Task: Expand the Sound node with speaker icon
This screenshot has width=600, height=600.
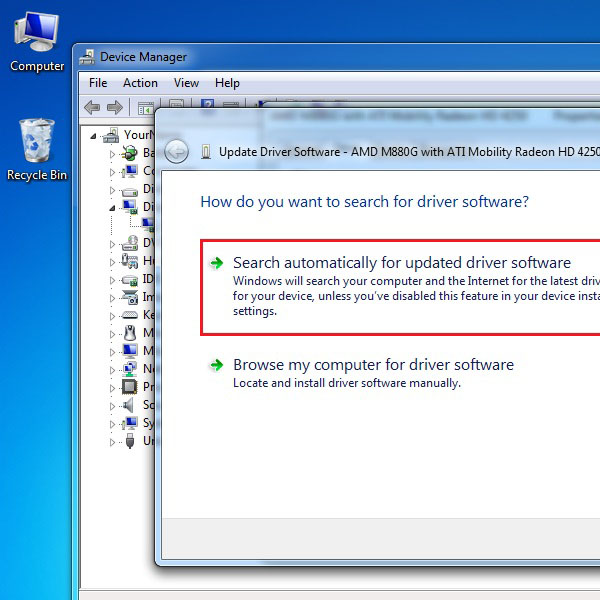Action: point(112,406)
